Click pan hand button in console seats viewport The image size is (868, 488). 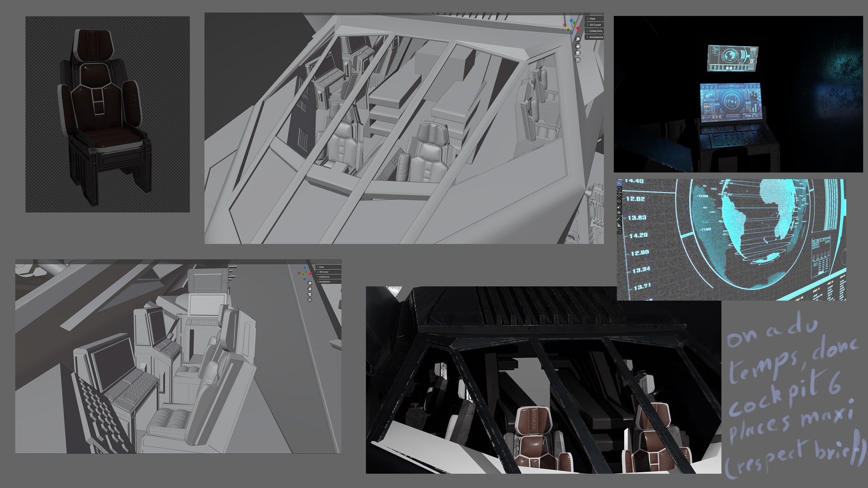coord(310,289)
